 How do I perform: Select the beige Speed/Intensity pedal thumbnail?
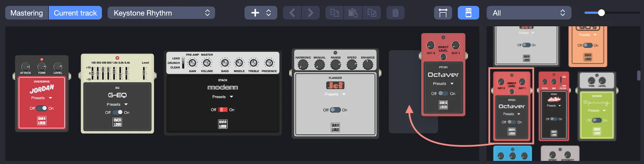point(560,153)
